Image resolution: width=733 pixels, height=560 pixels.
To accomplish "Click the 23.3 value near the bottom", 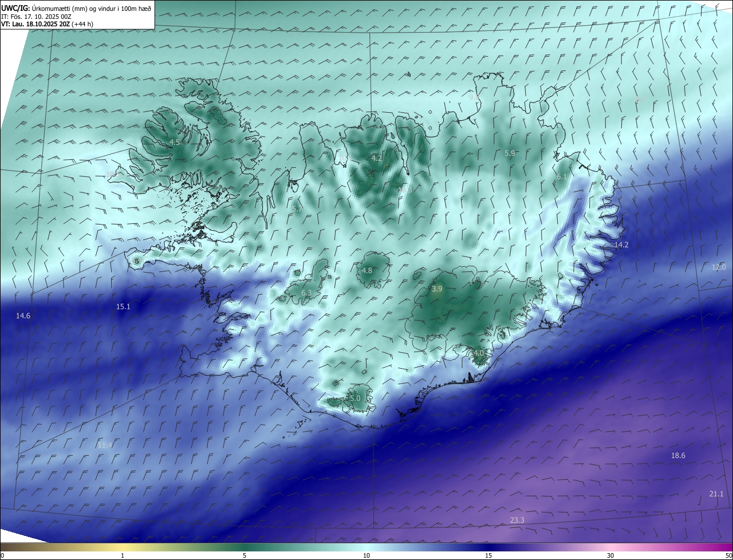I will (x=517, y=520).
